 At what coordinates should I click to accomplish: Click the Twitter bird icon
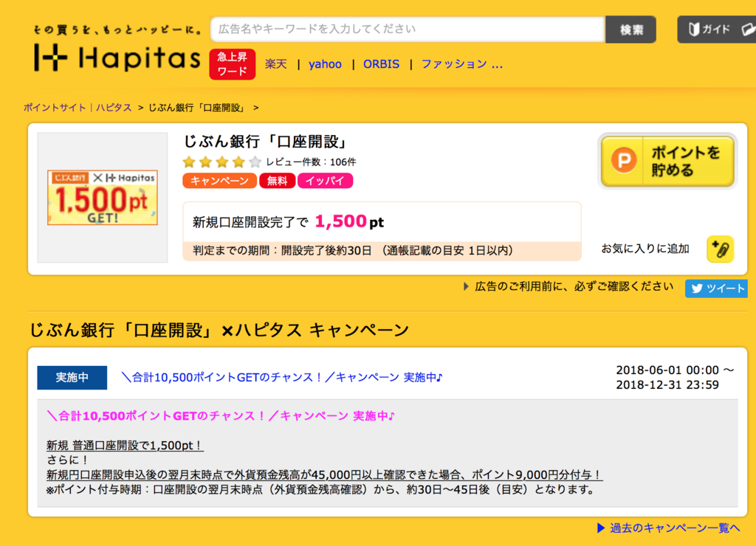click(697, 288)
